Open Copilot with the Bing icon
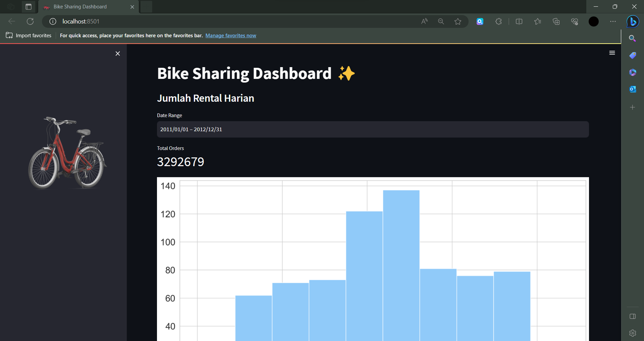 (x=633, y=21)
